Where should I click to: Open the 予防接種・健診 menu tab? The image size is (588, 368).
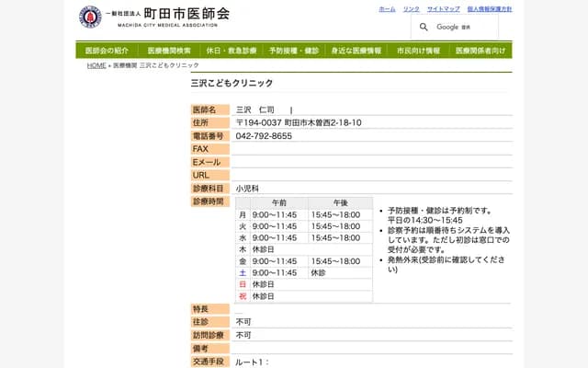pyautogui.click(x=294, y=51)
